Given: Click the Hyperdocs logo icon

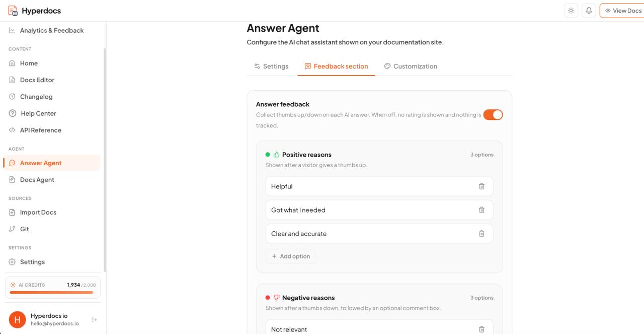Looking at the screenshot, I should click(x=13, y=11).
